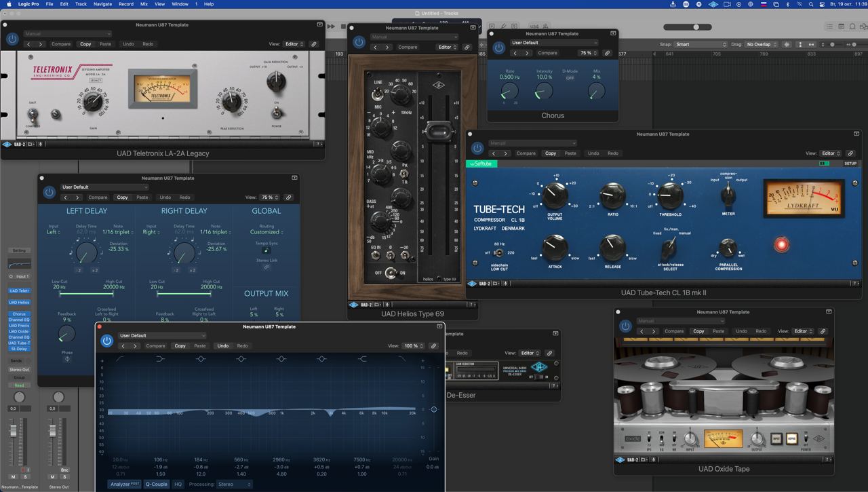Image resolution: width=868 pixels, height=492 pixels.
Task: Click Copy in the Channel EQ window
Action: click(x=180, y=346)
